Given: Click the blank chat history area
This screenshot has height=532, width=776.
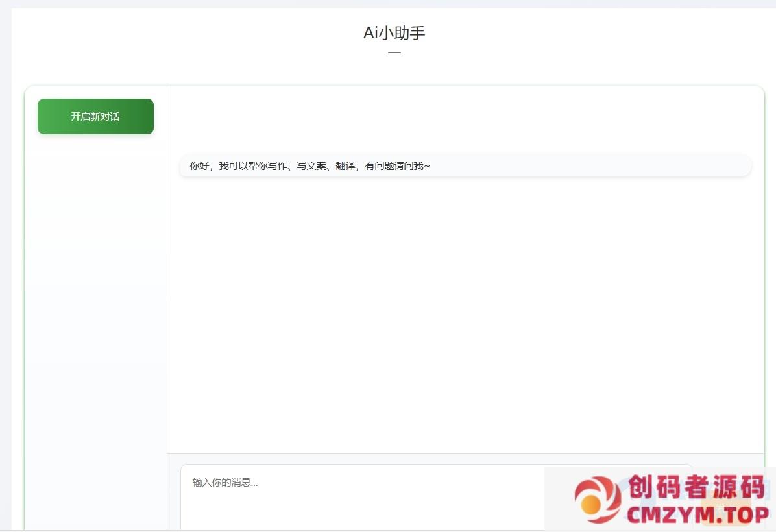Looking at the screenshot, I should click(x=465, y=311).
